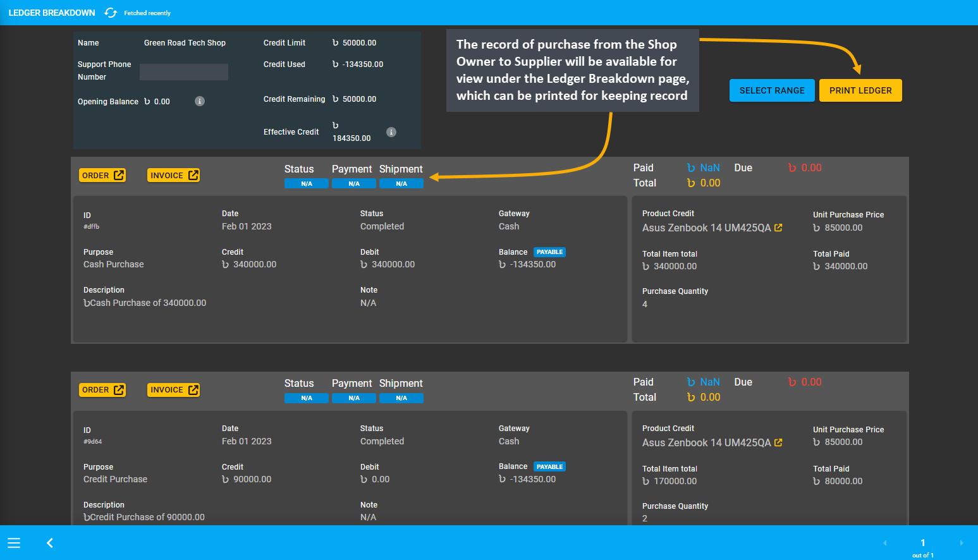
Task: Open the hamburger menu icon in bottom bar
Action: pyautogui.click(x=14, y=543)
